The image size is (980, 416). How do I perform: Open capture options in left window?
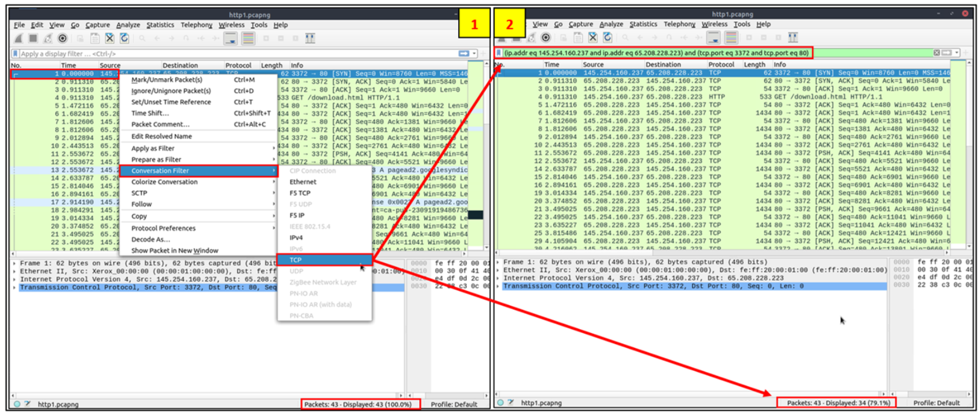coord(62,38)
